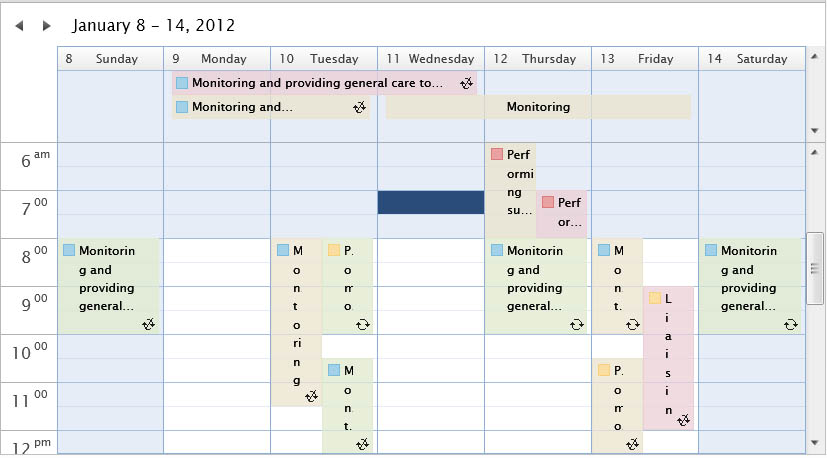The image size is (827, 458).
Task: Click time grid scrollbar up arrow
Action: tap(814, 153)
